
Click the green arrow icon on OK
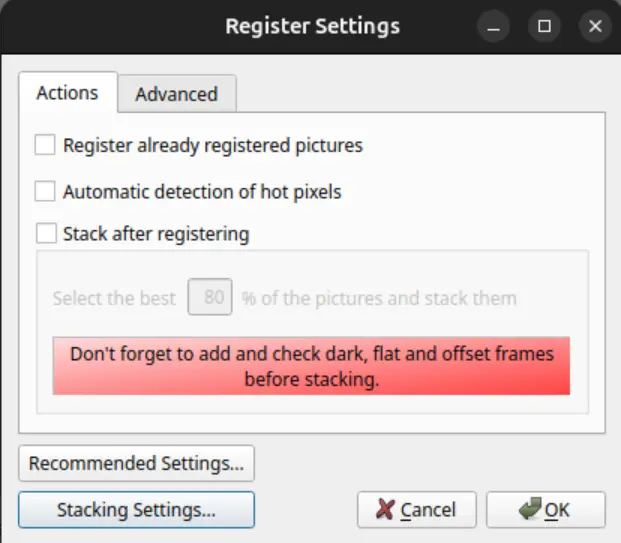point(530,510)
